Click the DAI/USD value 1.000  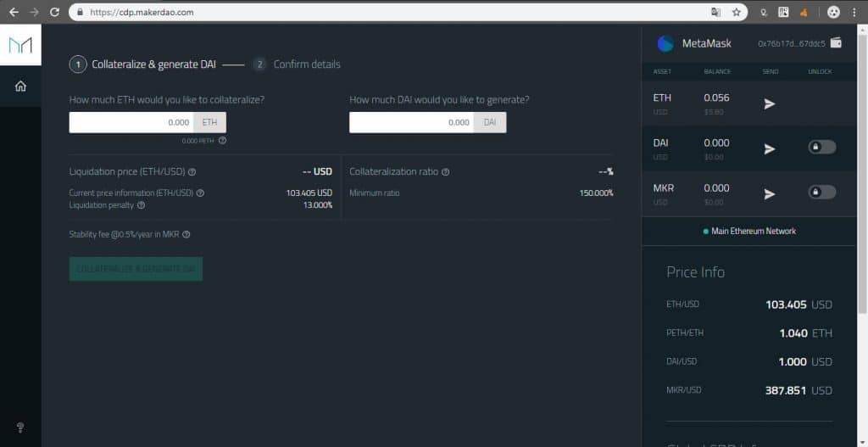(x=793, y=362)
